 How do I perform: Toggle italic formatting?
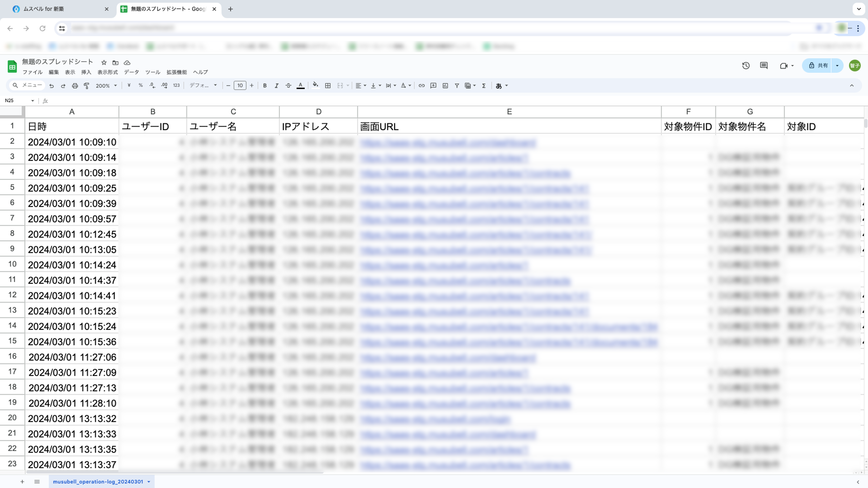point(276,86)
